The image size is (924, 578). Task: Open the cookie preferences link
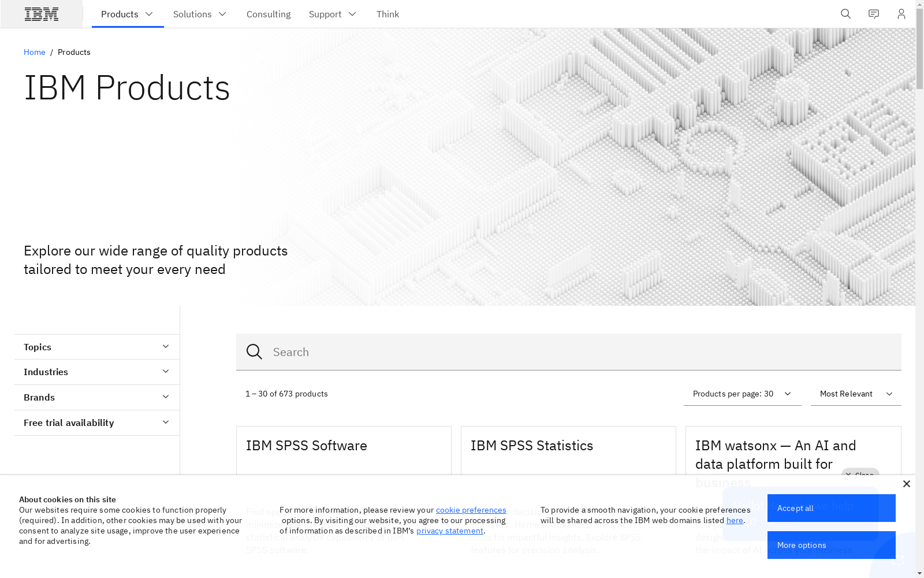click(x=471, y=510)
